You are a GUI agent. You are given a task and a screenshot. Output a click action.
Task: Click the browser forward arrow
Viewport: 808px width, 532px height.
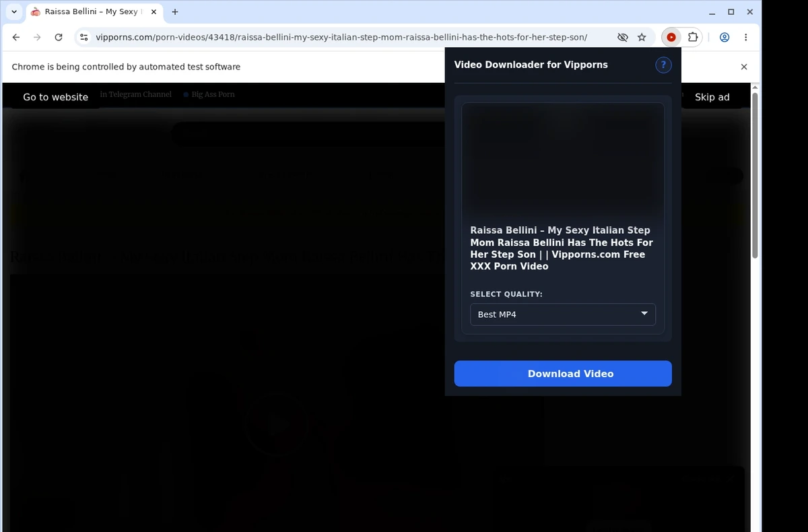(37, 38)
